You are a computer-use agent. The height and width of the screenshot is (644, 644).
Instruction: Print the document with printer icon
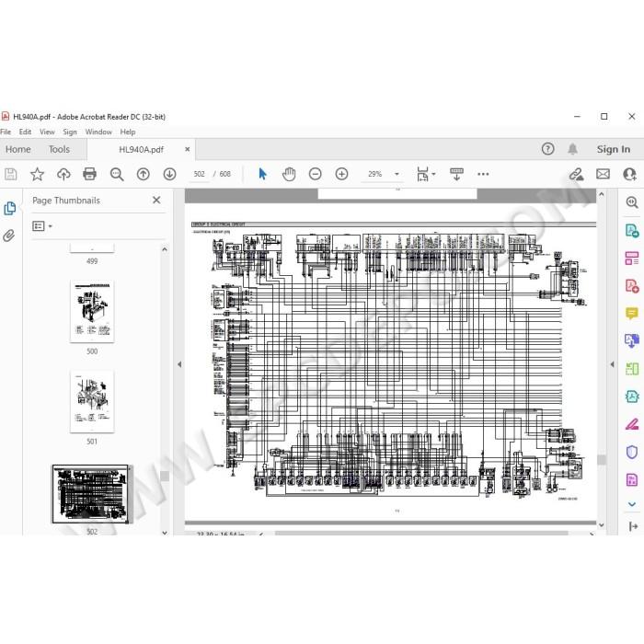click(89, 174)
